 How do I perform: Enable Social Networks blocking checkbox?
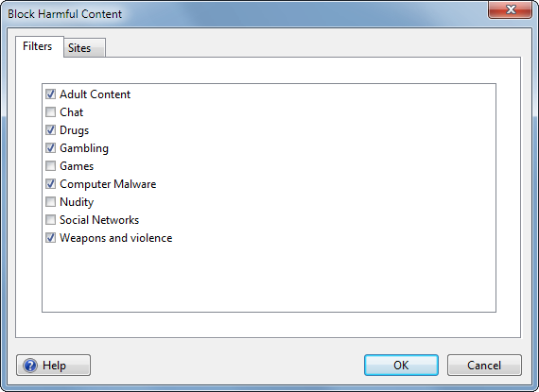pyautogui.click(x=50, y=220)
